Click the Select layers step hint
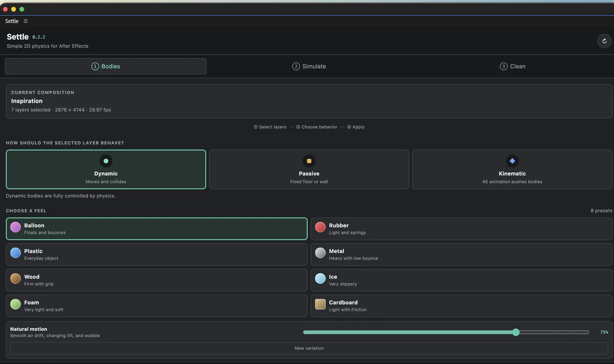The width and height of the screenshot is (614, 364). point(270,127)
